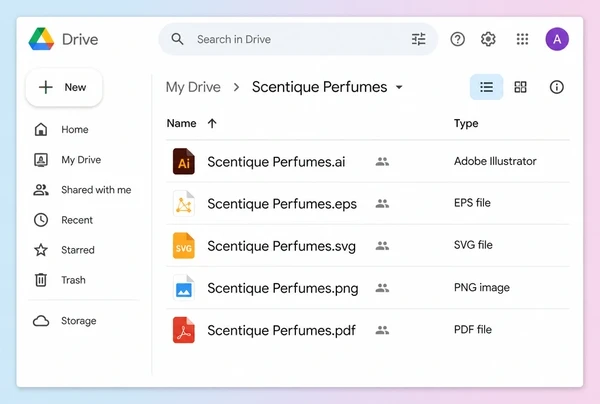Click the SVG file type cell
Image resolution: width=600 pixels, height=404 pixels.
[x=473, y=245]
